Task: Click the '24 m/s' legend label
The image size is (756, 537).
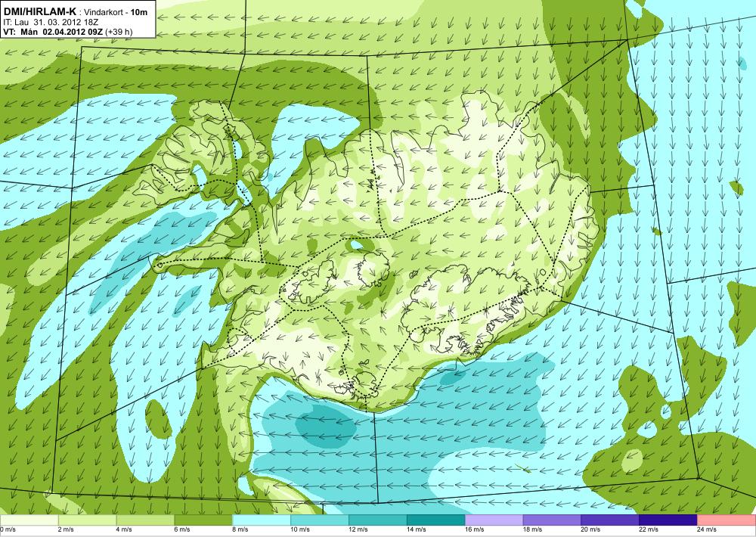Action: tap(708, 529)
